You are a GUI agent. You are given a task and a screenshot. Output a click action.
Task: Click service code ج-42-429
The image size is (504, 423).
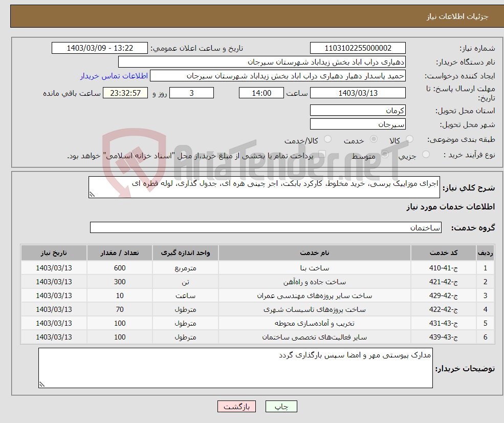coord(444,295)
